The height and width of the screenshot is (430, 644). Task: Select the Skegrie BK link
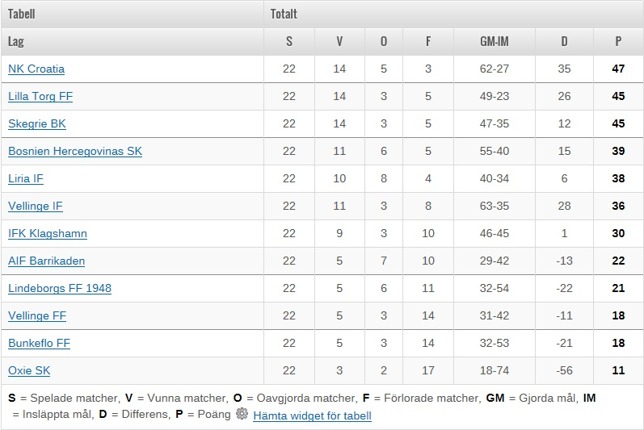point(37,124)
